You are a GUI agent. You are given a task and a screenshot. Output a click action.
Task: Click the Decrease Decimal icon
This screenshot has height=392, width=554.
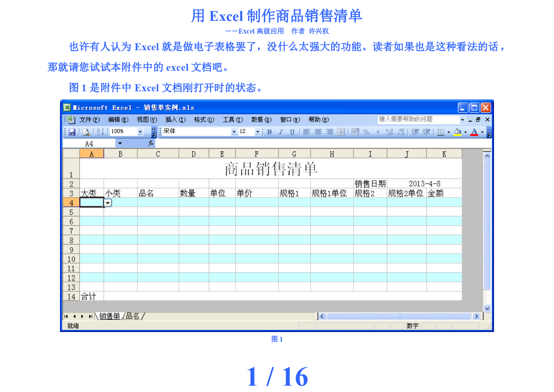click(400, 132)
